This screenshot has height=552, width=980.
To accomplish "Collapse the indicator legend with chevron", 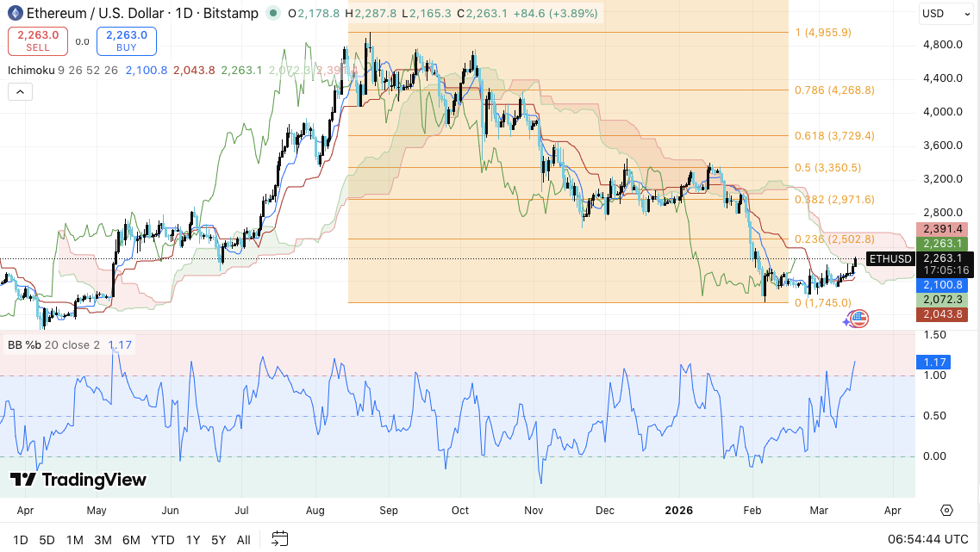I will (21, 92).
